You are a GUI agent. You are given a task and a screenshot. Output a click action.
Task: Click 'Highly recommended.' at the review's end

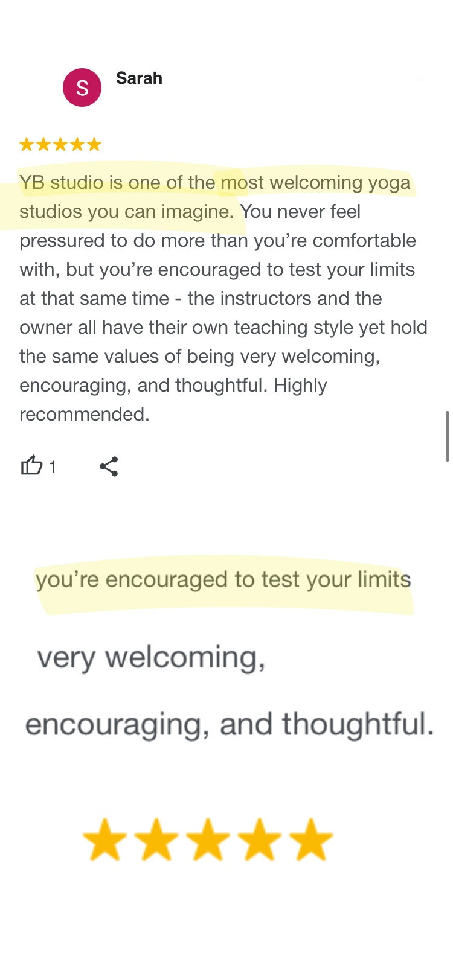173,399
